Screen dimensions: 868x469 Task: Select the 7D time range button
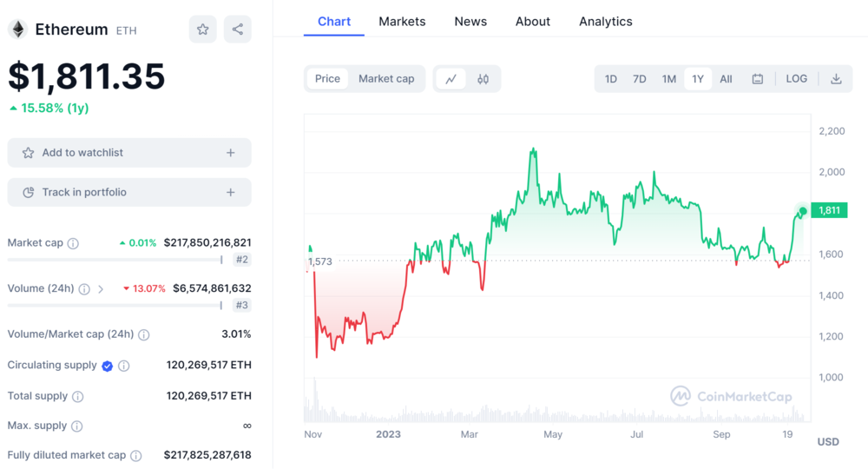coord(639,79)
